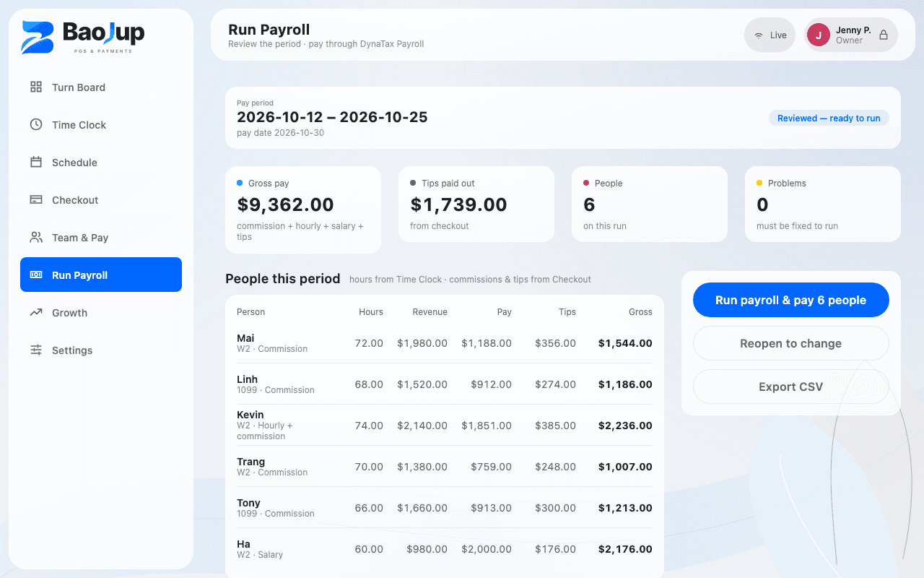Image resolution: width=924 pixels, height=578 pixels.
Task: Click the Reviewed — ready to run badge
Action: pos(829,118)
